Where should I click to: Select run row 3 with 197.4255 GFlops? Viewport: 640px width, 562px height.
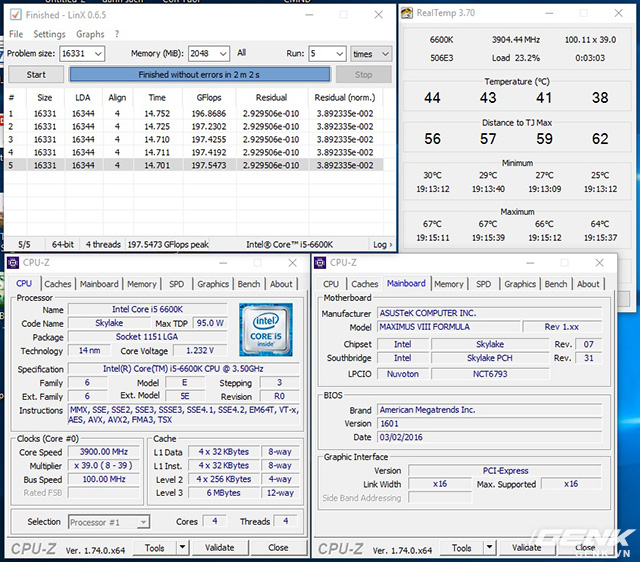(194, 140)
